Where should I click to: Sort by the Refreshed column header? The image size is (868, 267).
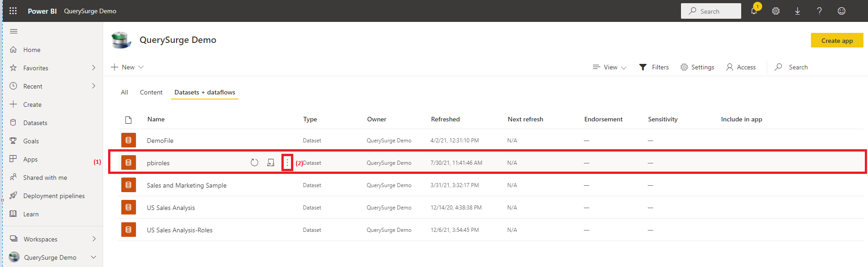click(x=446, y=119)
